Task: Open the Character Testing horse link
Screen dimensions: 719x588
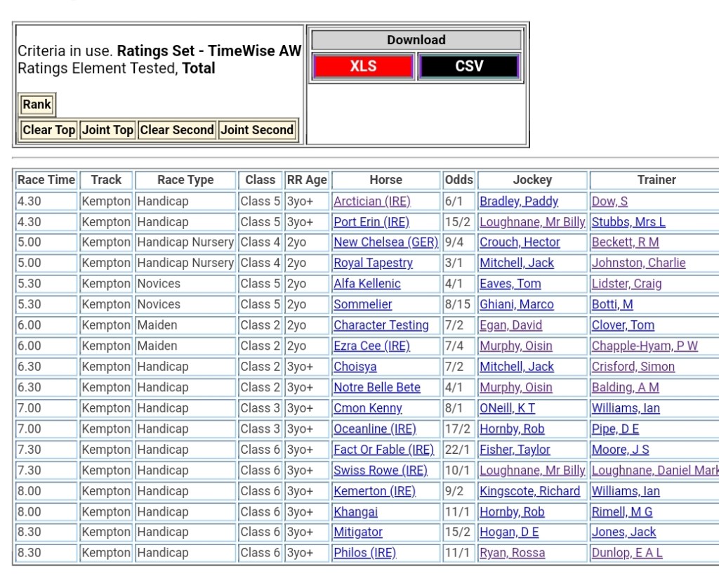Action: tap(381, 325)
